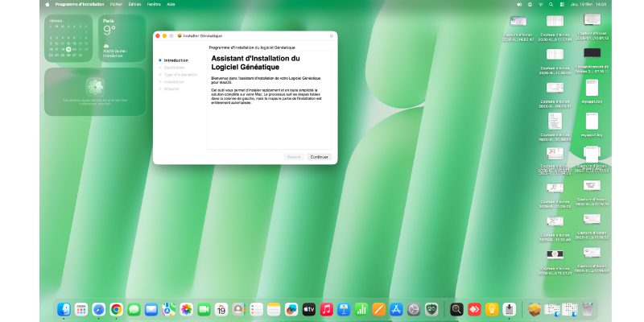Open the Trash in the Dock
The width and height of the screenshot is (644, 322).
588,309
